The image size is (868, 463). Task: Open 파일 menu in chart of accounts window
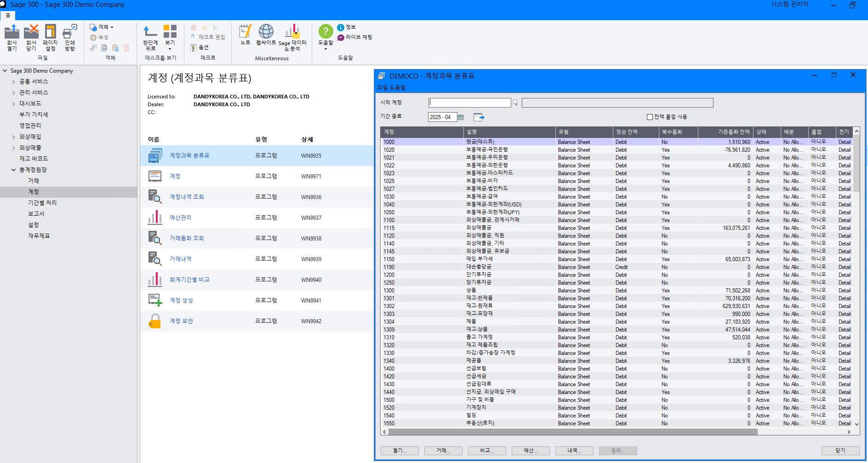(x=383, y=87)
